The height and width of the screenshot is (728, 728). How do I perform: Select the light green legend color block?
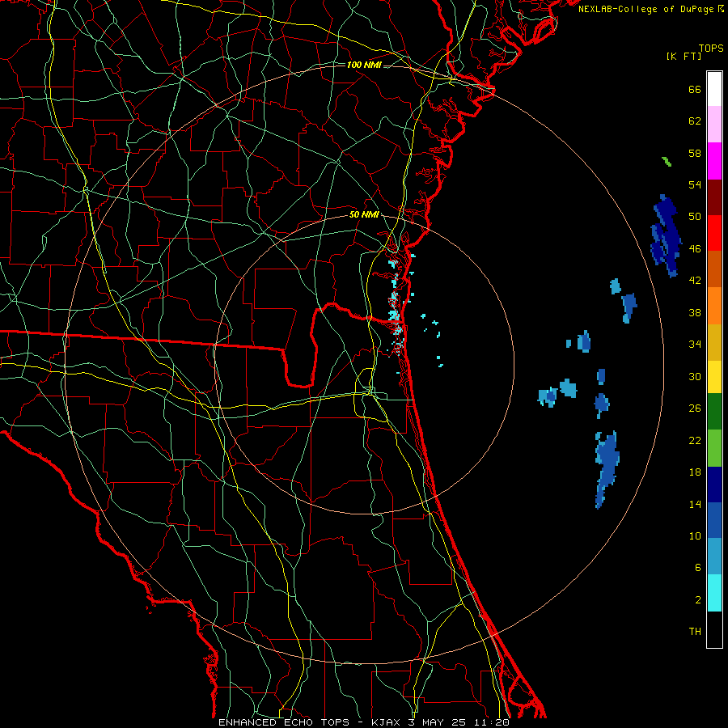pyautogui.click(x=714, y=448)
